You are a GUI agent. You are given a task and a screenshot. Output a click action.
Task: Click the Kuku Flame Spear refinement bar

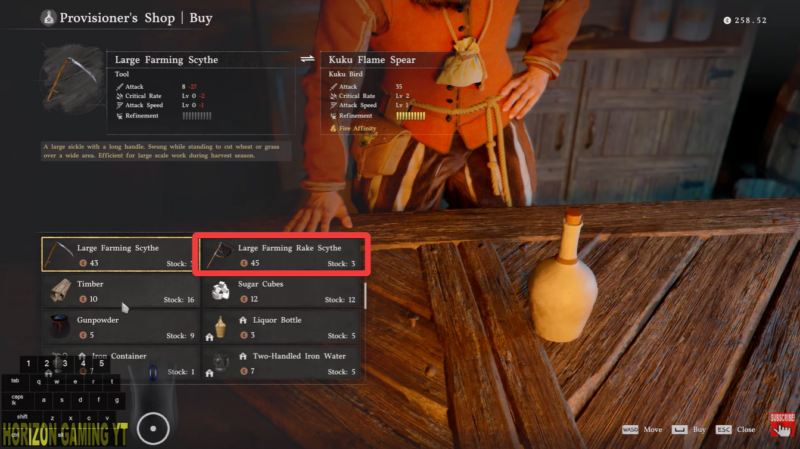(411, 116)
